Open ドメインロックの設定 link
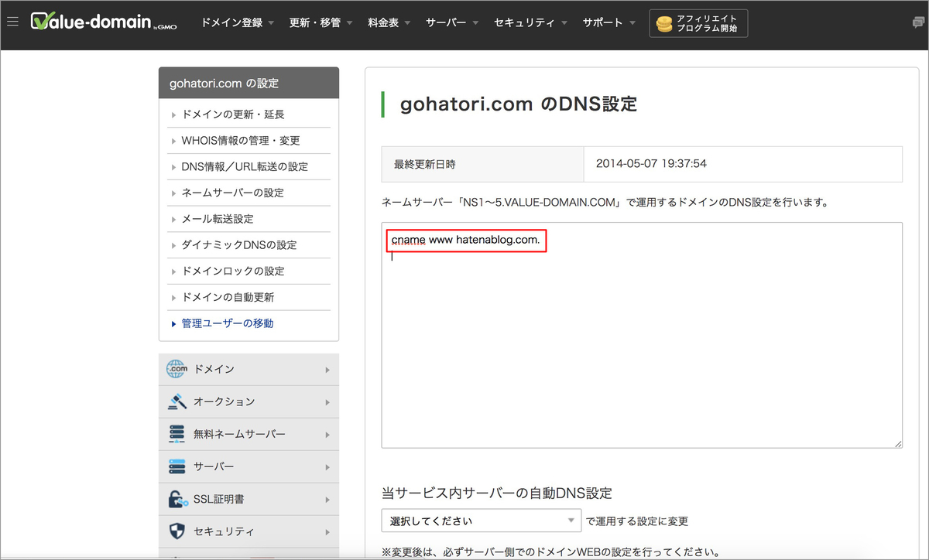The width and height of the screenshot is (929, 560). coord(232,271)
